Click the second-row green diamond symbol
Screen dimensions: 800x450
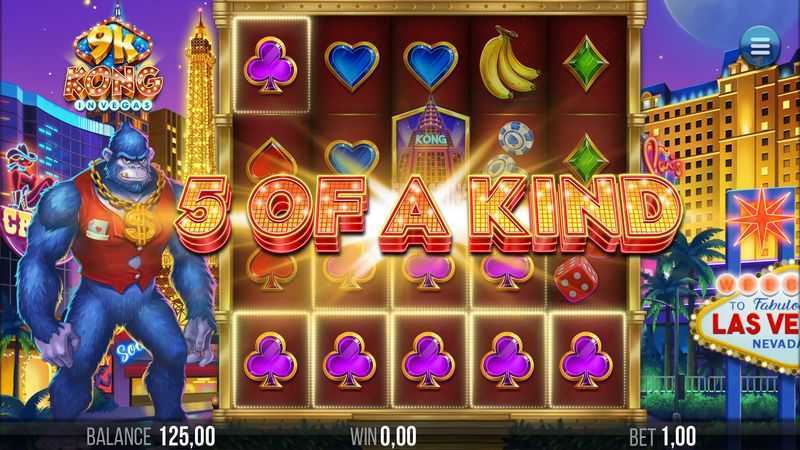tap(586, 158)
